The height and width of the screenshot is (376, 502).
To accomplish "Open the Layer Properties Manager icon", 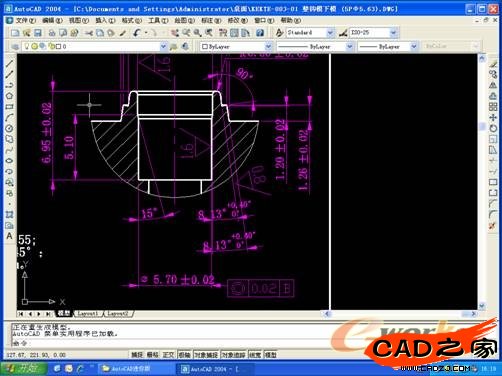I will click(15, 46).
